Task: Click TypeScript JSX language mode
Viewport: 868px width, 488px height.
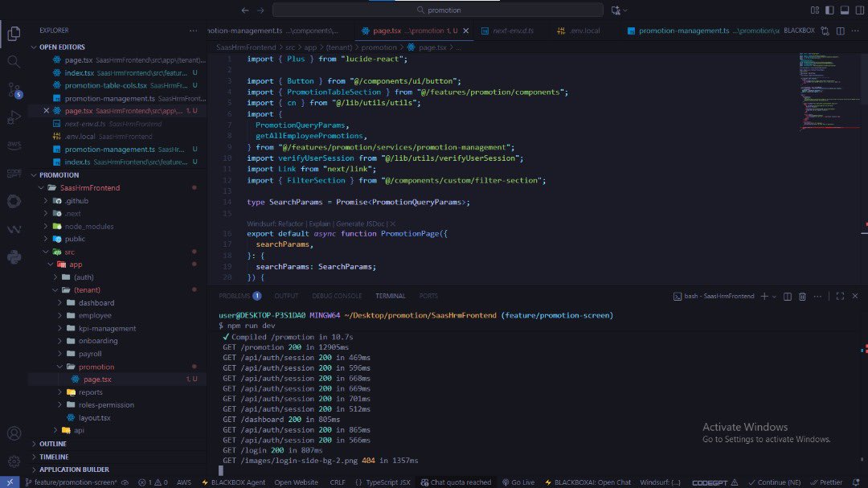Action: (388, 482)
